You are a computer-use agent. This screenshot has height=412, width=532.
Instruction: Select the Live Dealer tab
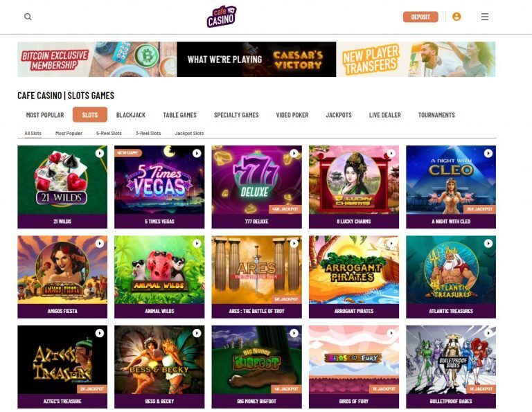pyautogui.click(x=384, y=115)
